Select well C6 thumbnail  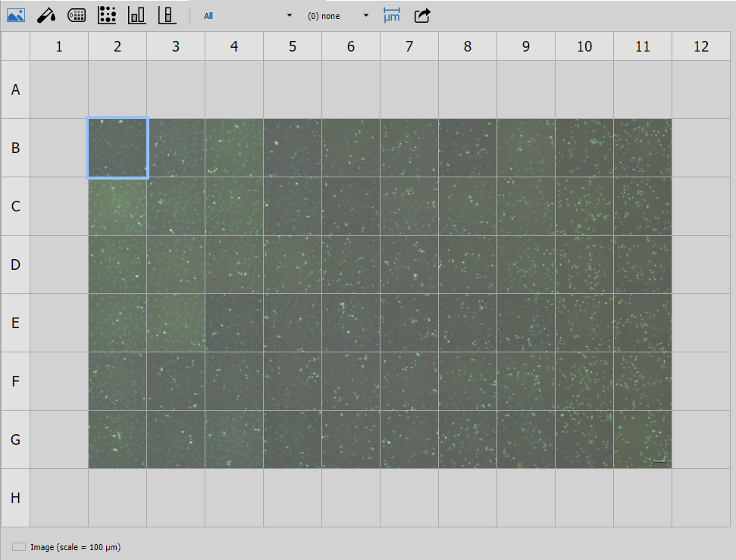coord(351,206)
